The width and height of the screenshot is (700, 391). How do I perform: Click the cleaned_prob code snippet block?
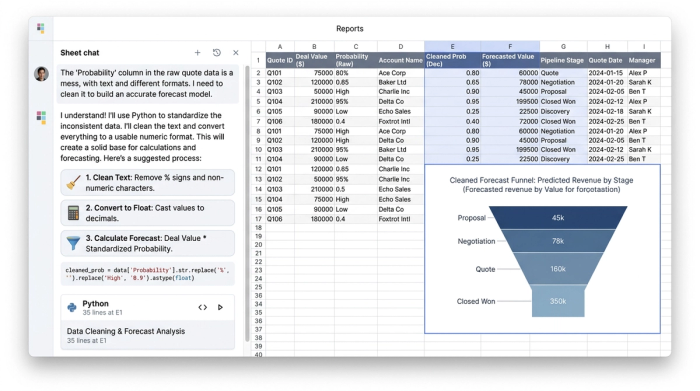(x=147, y=274)
